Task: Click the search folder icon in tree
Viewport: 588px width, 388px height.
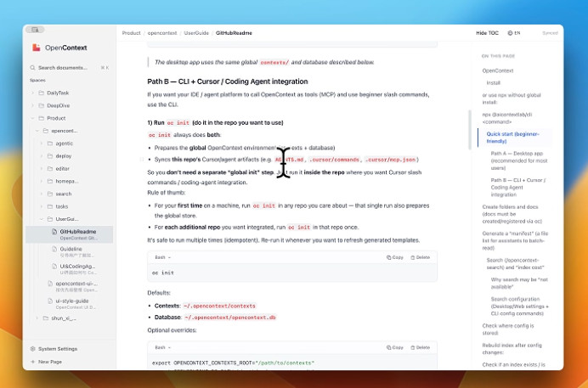Action: (50, 194)
